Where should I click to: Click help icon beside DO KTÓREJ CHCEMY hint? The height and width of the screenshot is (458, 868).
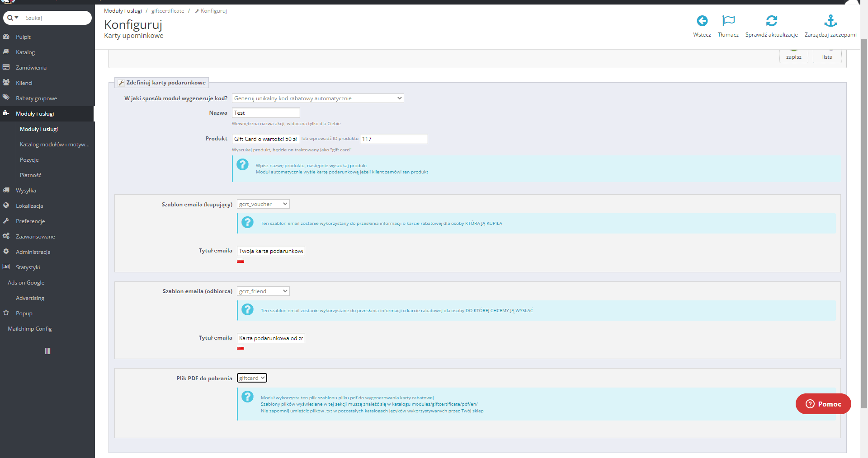[x=247, y=309]
